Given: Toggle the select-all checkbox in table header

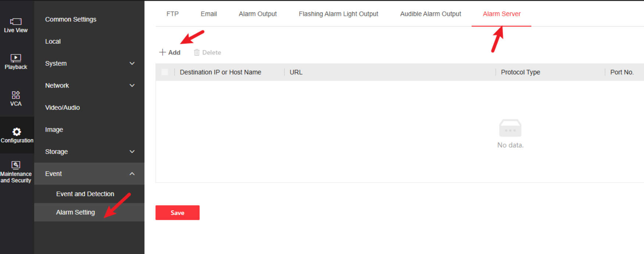Looking at the screenshot, I should pos(165,72).
